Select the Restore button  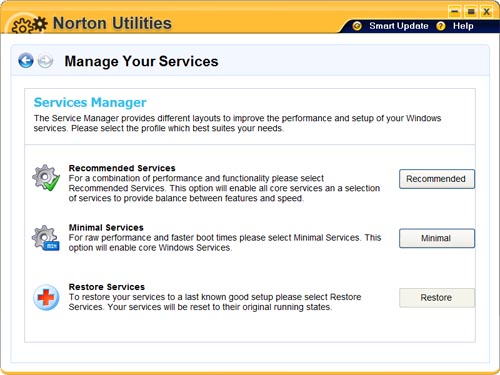tap(437, 298)
